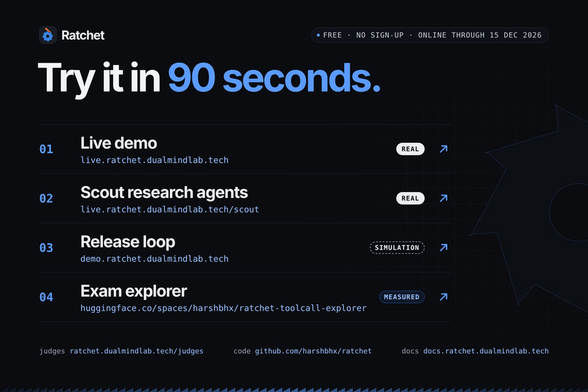Open the docs link docs.ratchet.dualmindlab.tech

[x=486, y=351]
